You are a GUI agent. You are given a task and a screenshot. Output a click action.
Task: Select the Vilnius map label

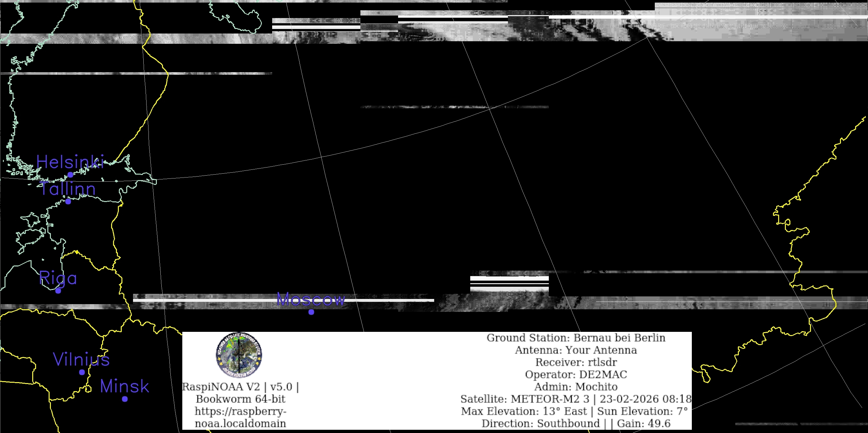coord(81,359)
